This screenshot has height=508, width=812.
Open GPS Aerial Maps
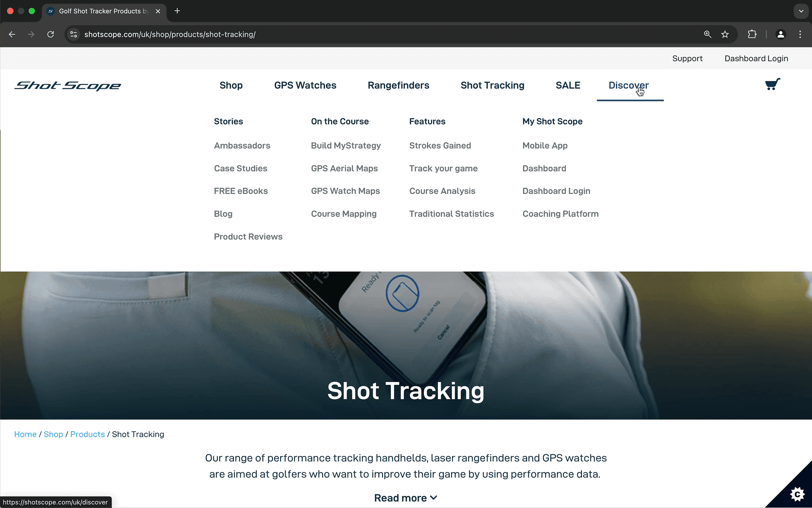tap(344, 168)
